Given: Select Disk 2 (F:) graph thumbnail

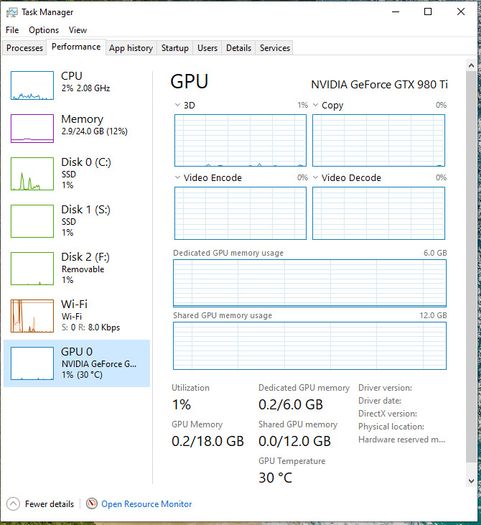Looking at the screenshot, I should tap(32, 269).
